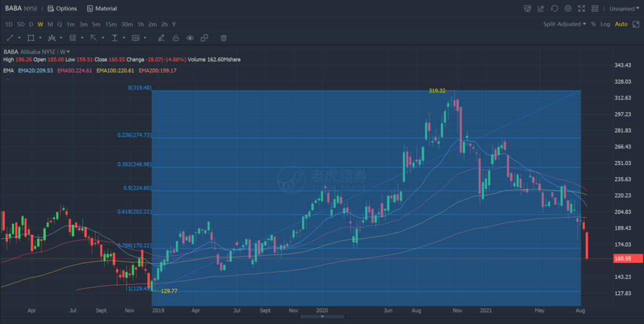Switch to M monthly timeframe

tap(50, 25)
